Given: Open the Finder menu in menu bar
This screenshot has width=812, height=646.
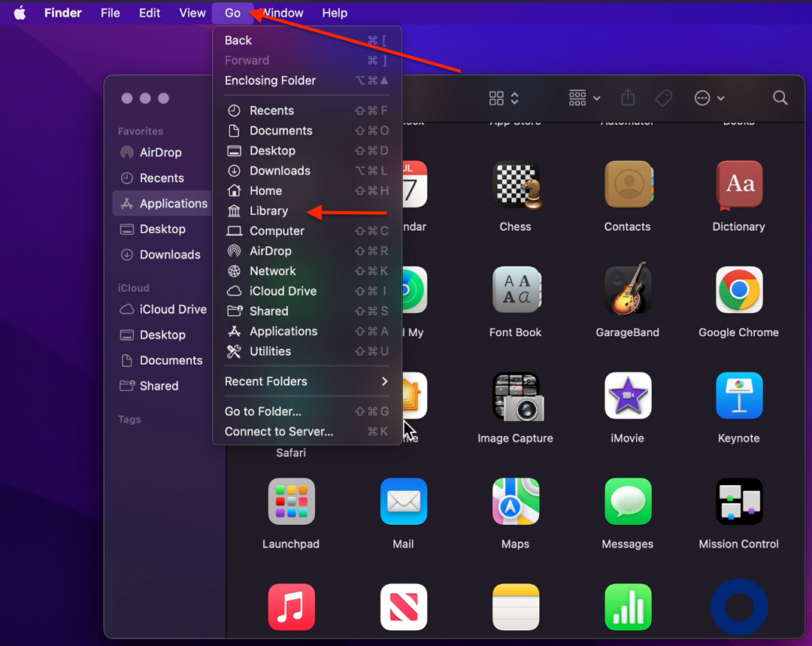Looking at the screenshot, I should coord(63,13).
